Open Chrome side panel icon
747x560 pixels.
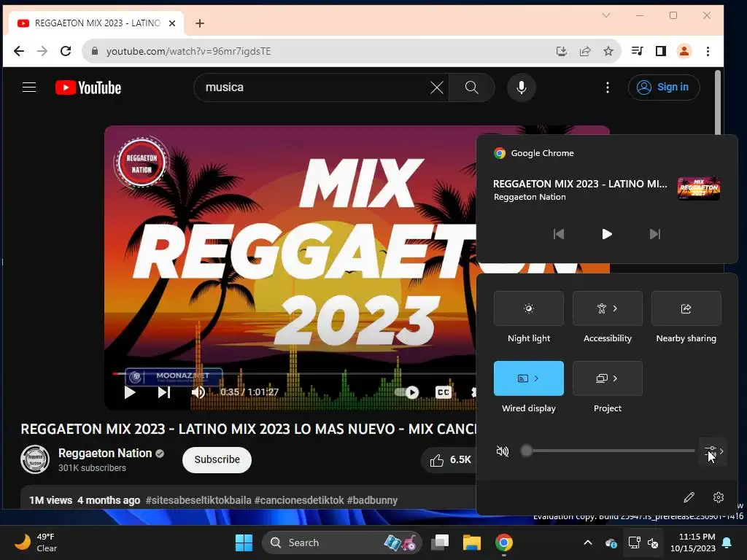661,51
